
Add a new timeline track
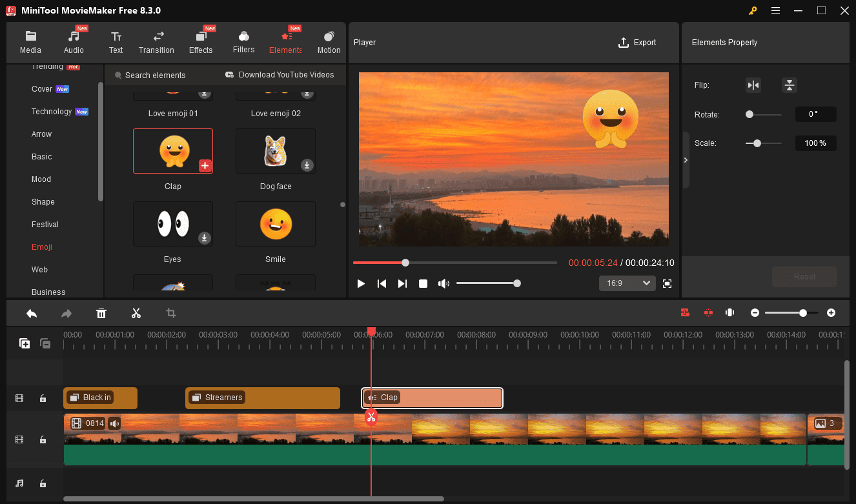tap(25, 343)
